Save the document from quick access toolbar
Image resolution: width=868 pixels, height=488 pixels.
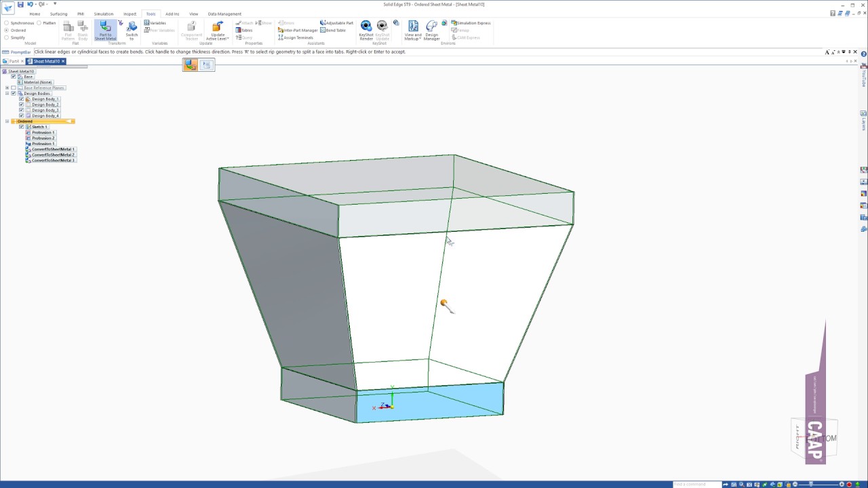[x=20, y=4]
